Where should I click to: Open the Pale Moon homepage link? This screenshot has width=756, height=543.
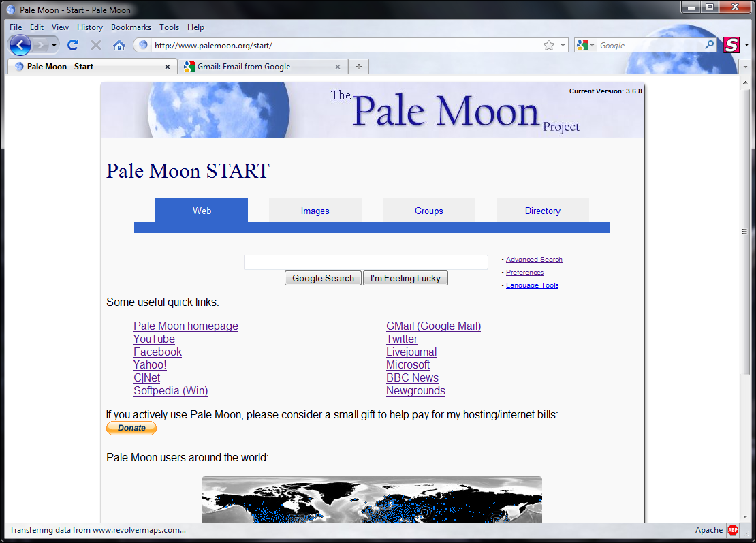186,326
